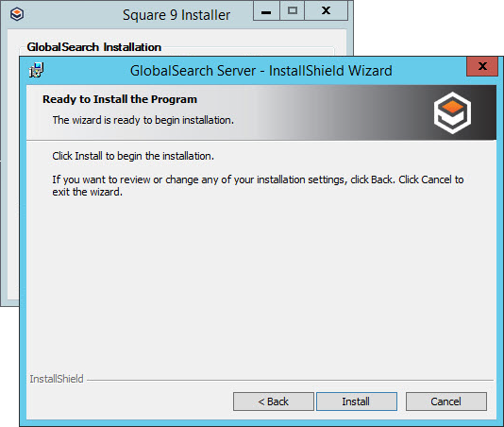The height and width of the screenshot is (427, 504).
Task: Click the InstallShield label near the bottom
Action: click(57, 379)
